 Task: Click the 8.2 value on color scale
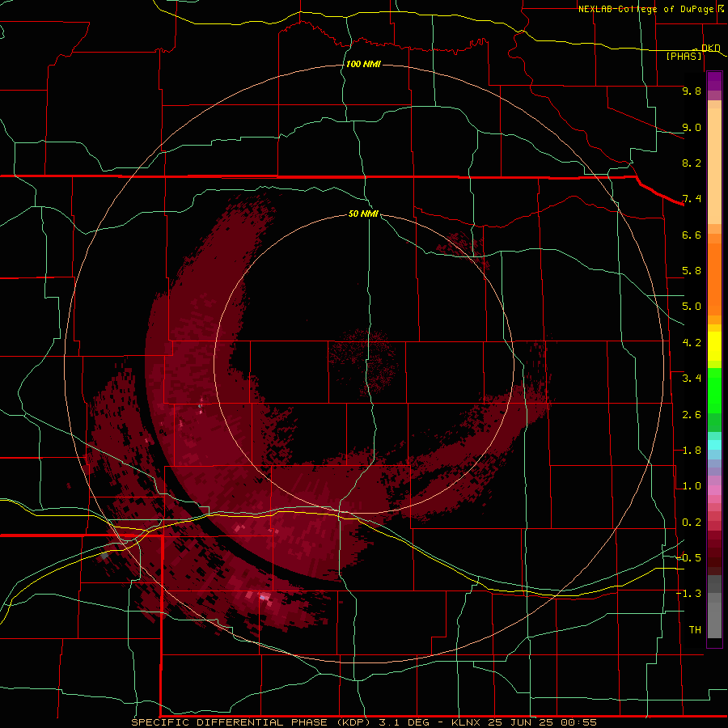click(x=692, y=163)
